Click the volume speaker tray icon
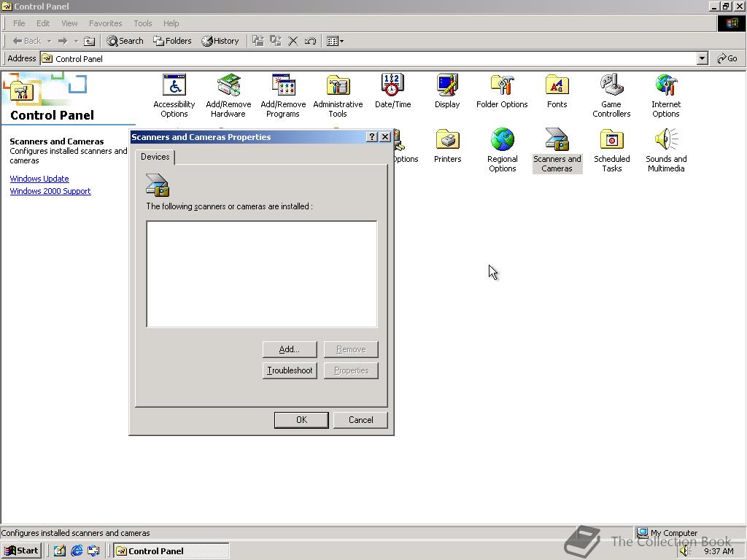 pyautogui.click(x=684, y=551)
